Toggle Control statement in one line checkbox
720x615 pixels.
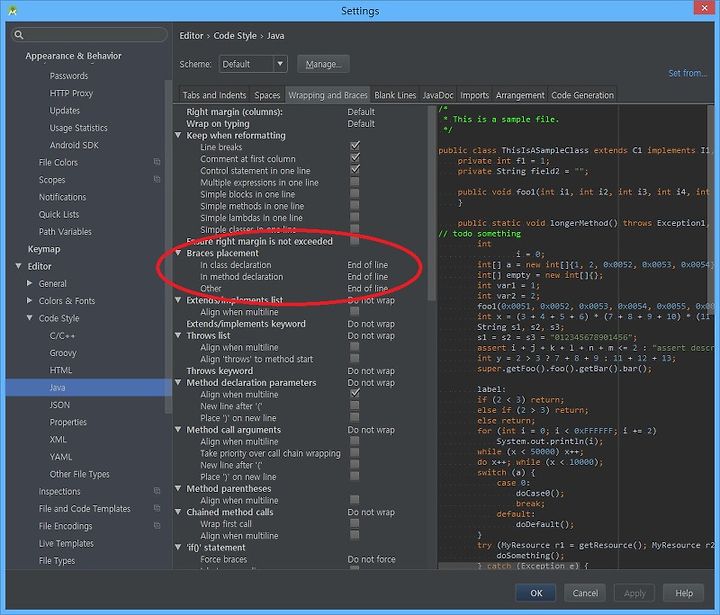point(354,170)
